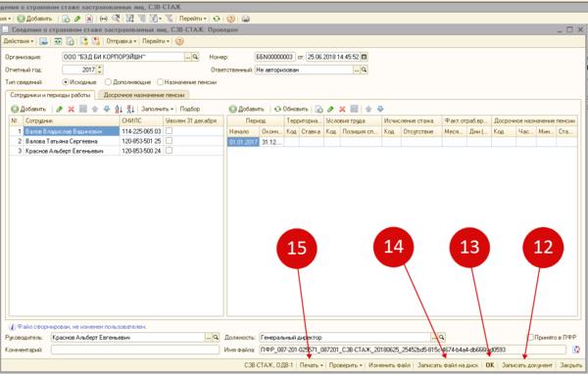Click Добавить in the employees toolbar
The width and height of the screenshot is (588, 375).
click(28, 109)
